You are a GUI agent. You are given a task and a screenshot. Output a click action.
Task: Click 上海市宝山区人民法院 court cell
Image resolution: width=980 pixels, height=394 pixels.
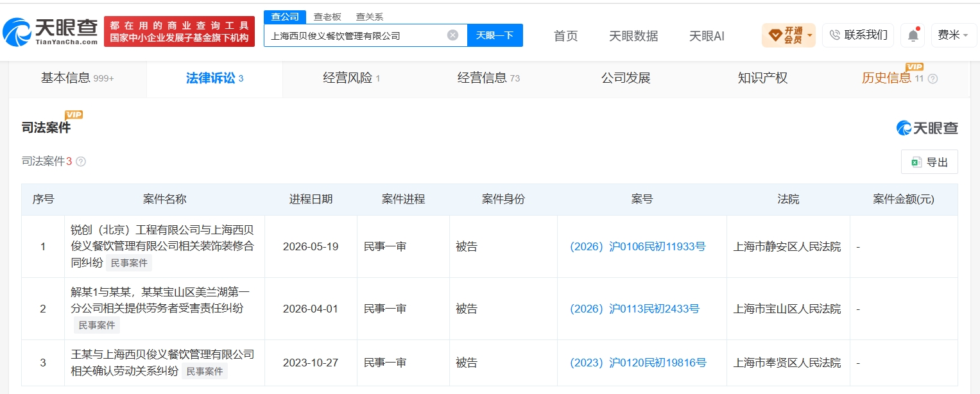pyautogui.click(x=787, y=309)
